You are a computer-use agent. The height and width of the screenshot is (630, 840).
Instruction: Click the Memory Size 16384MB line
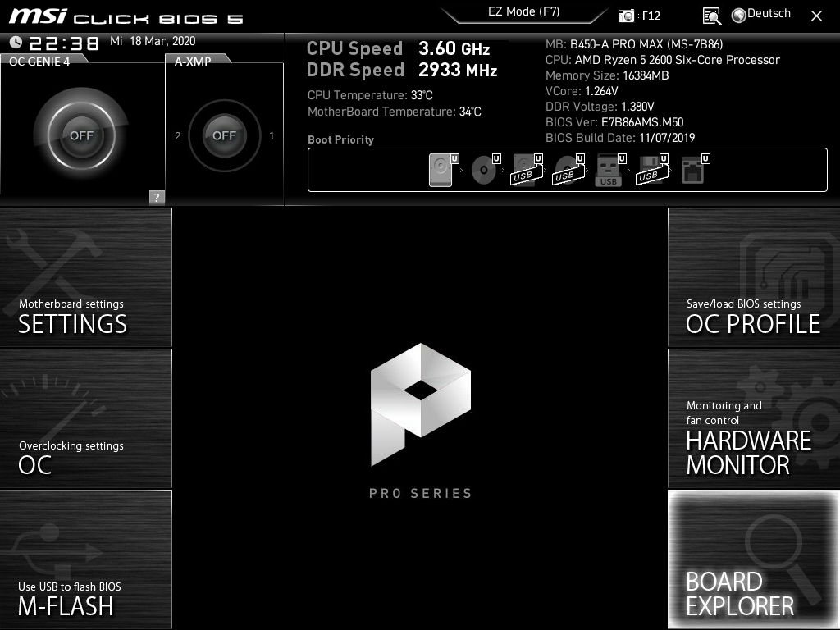point(607,75)
